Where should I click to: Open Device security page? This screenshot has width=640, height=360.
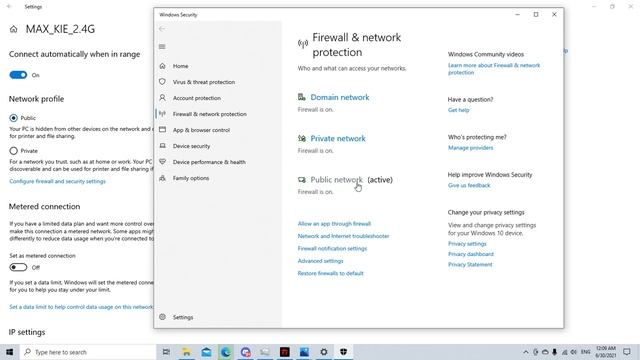coord(191,146)
